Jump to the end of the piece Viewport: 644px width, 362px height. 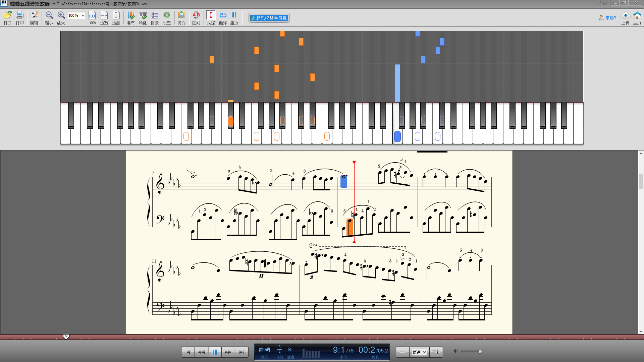241,352
